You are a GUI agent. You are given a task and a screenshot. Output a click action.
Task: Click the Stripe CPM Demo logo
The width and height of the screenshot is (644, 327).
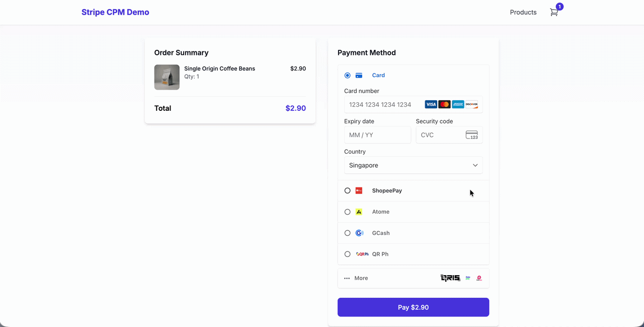[x=115, y=12]
